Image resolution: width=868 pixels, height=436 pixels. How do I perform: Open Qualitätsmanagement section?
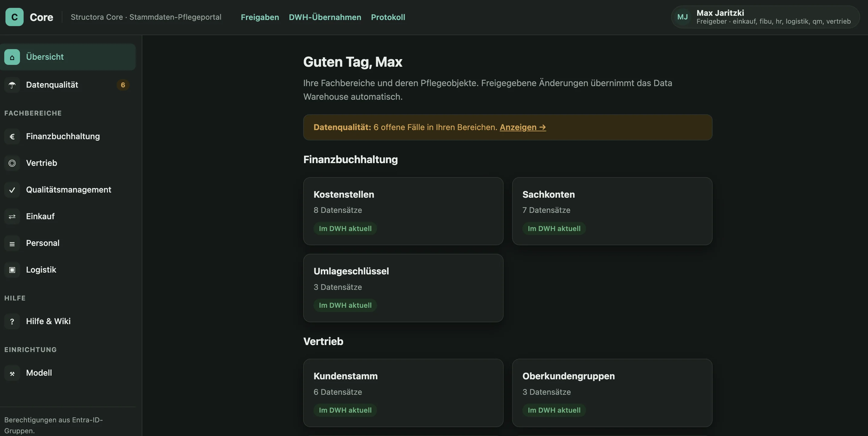pyautogui.click(x=68, y=190)
